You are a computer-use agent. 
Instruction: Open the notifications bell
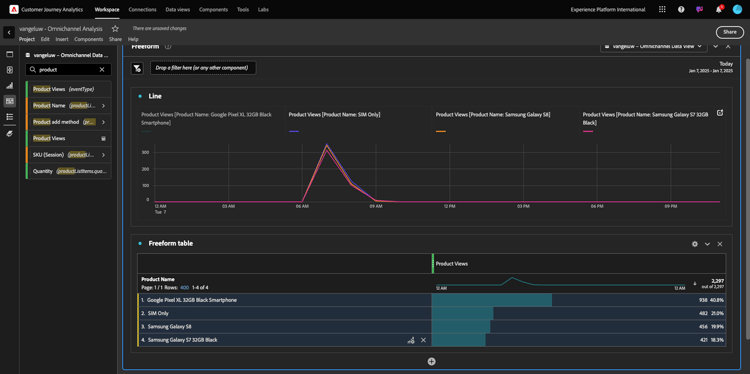pyautogui.click(x=718, y=9)
